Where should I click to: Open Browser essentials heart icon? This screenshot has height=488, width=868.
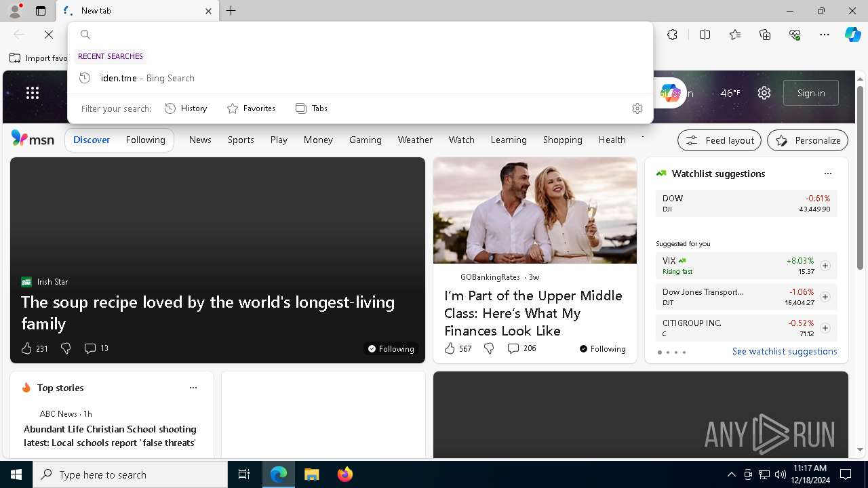tap(795, 35)
